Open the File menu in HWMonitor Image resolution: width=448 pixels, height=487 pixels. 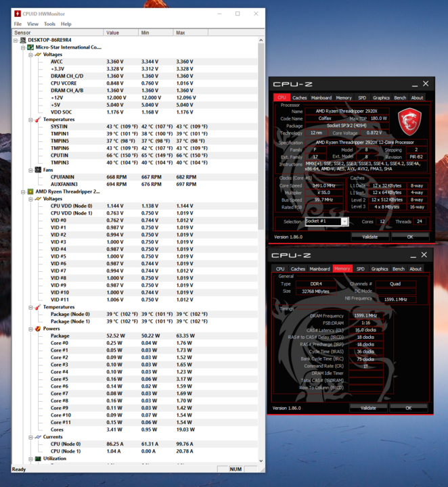[18, 24]
